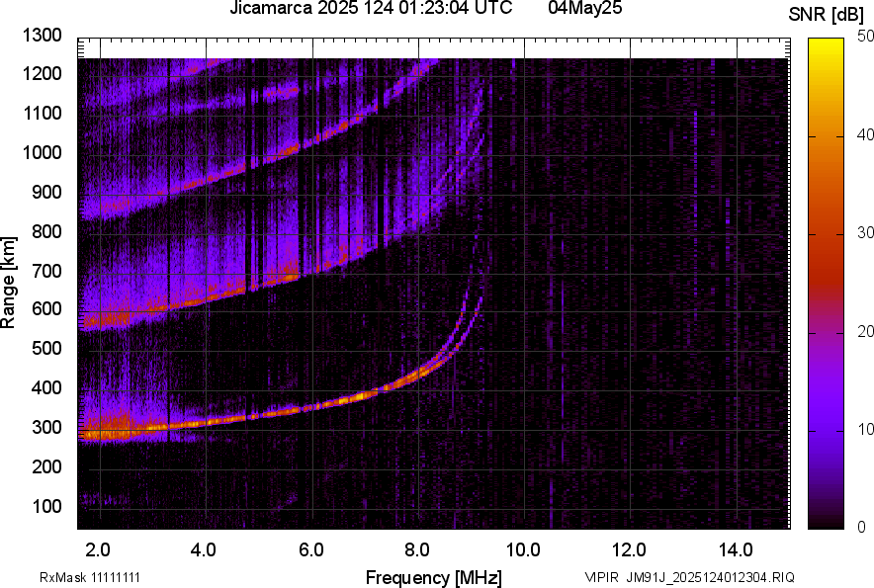Click the Jicamarca timestamp title text
Image resolution: width=874 pixels, height=588 pixels.
pyautogui.click(x=371, y=7)
